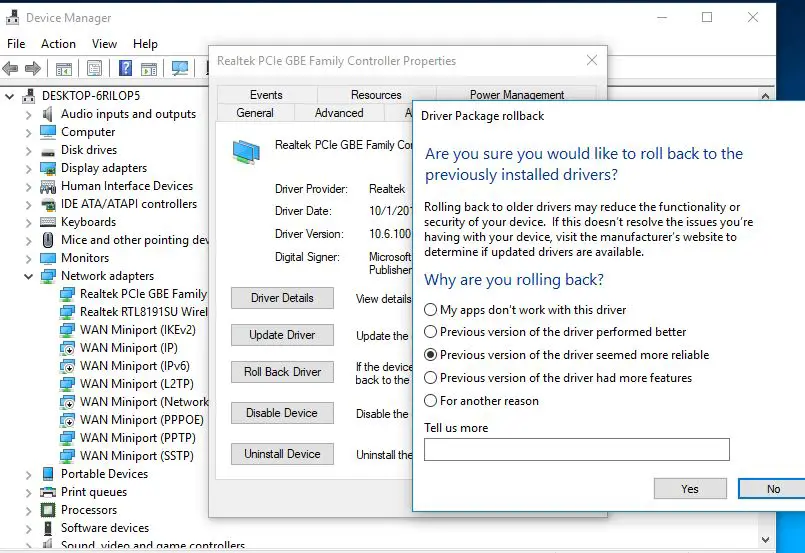Select 'Previous version of the driver performed better'
Screen dimensions: 805x553
tap(555, 332)
